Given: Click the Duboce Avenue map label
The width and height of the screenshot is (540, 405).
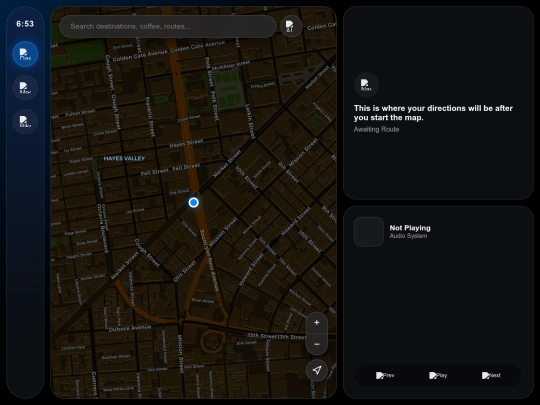Looking at the screenshot, I should click(x=130, y=329).
